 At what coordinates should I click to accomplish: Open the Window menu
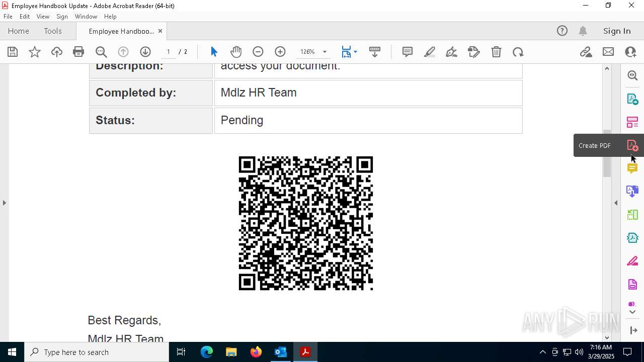[x=86, y=17]
